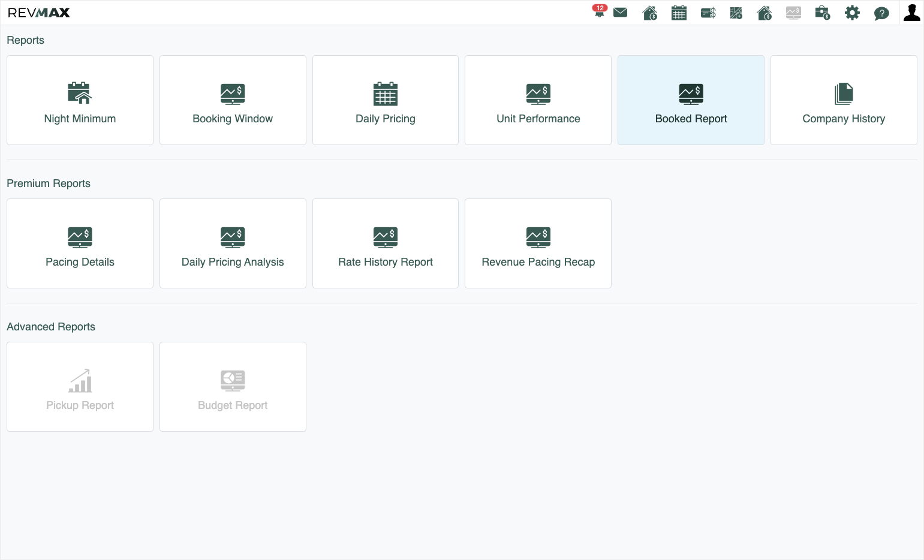Click the RevMax logo
This screenshot has height=560, width=924.
click(x=39, y=13)
